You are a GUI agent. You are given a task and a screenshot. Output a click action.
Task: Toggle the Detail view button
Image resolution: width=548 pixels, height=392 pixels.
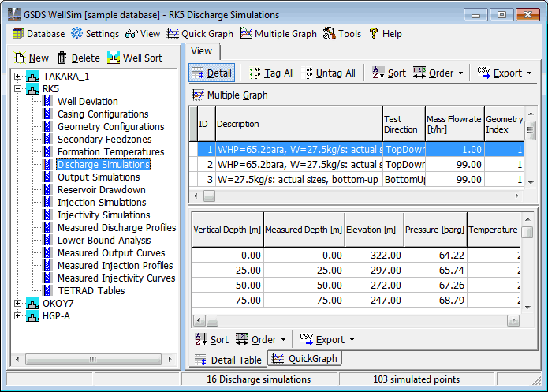(212, 73)
